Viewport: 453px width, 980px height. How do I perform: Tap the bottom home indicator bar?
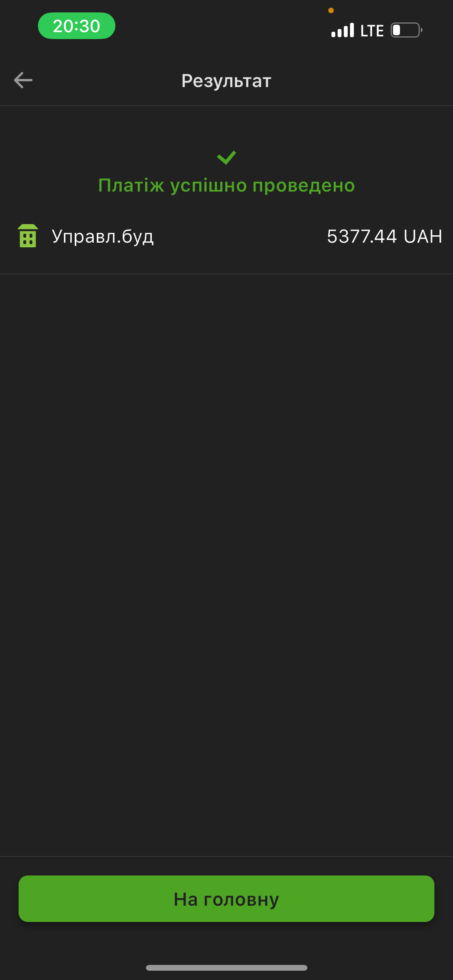226,968
